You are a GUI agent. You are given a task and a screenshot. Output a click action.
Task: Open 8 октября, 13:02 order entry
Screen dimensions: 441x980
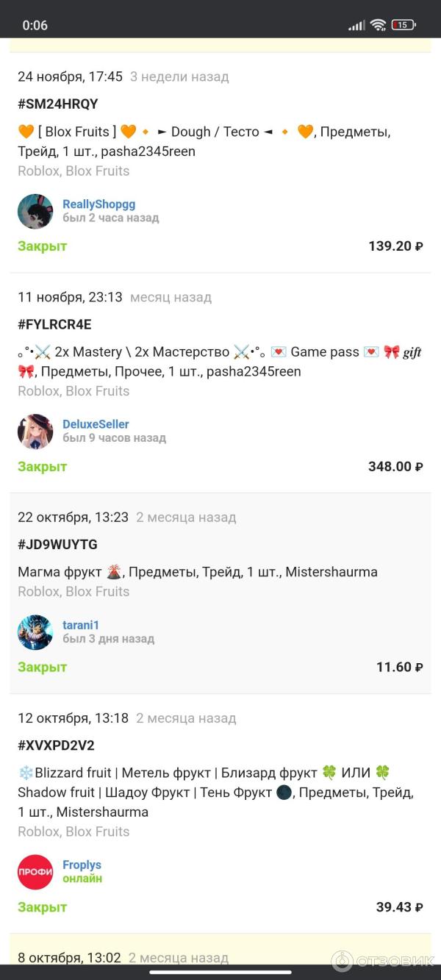click(x=220, y=957)
